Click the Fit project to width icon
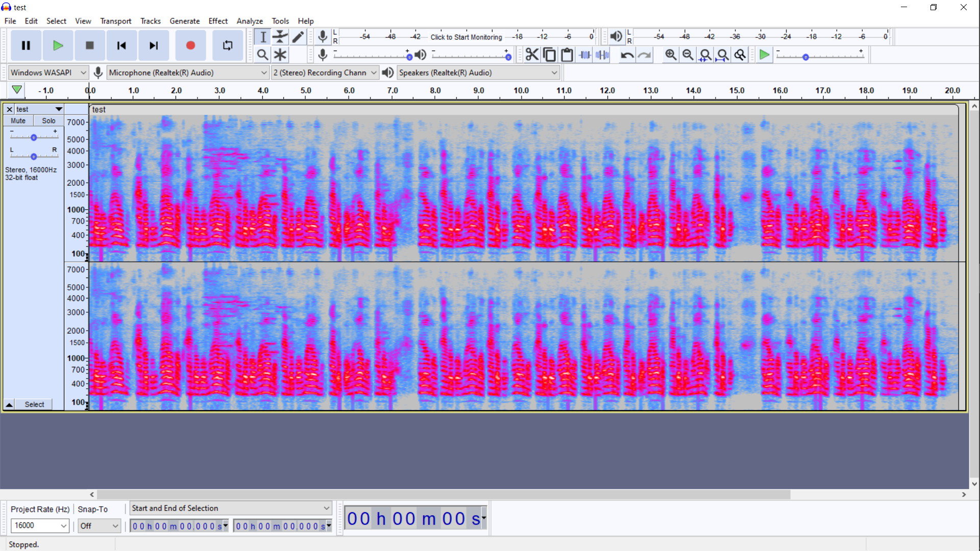The width and height of the screenshot is (980, 551). (x=722, y=55)
